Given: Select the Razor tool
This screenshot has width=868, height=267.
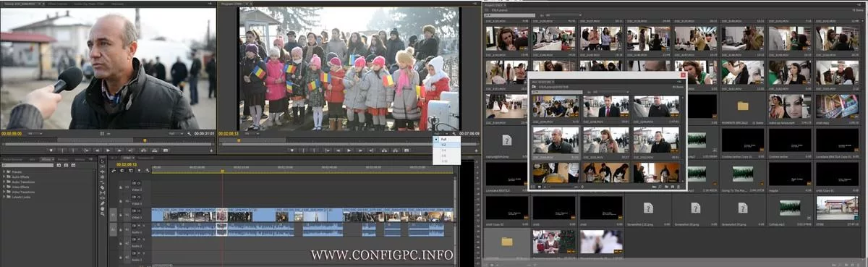Looking at the screenshot, I should 102,187.
